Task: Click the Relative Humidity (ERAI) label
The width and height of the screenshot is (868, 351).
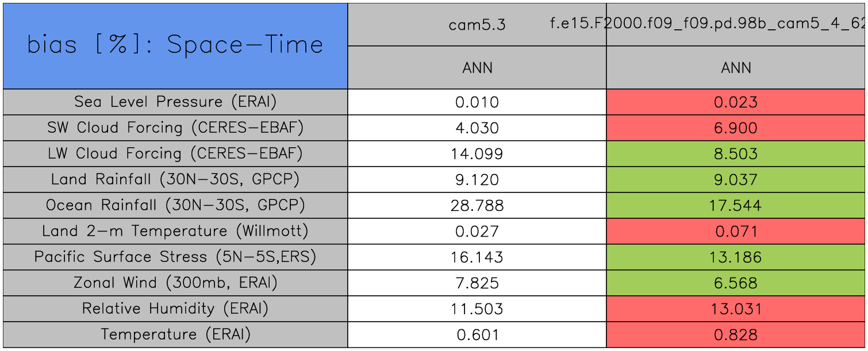Action: pyautogui.click(x=175, y=308)
